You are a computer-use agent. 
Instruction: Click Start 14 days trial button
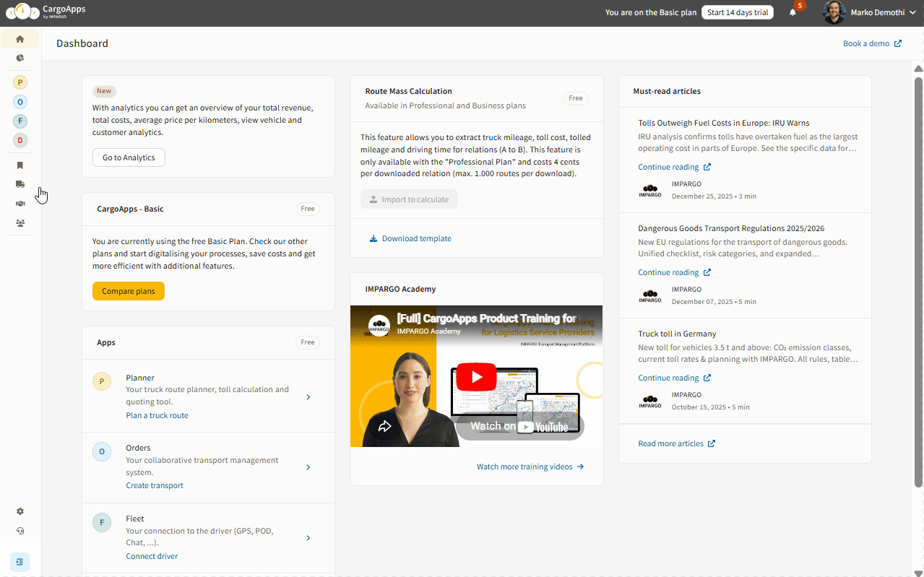738,12
